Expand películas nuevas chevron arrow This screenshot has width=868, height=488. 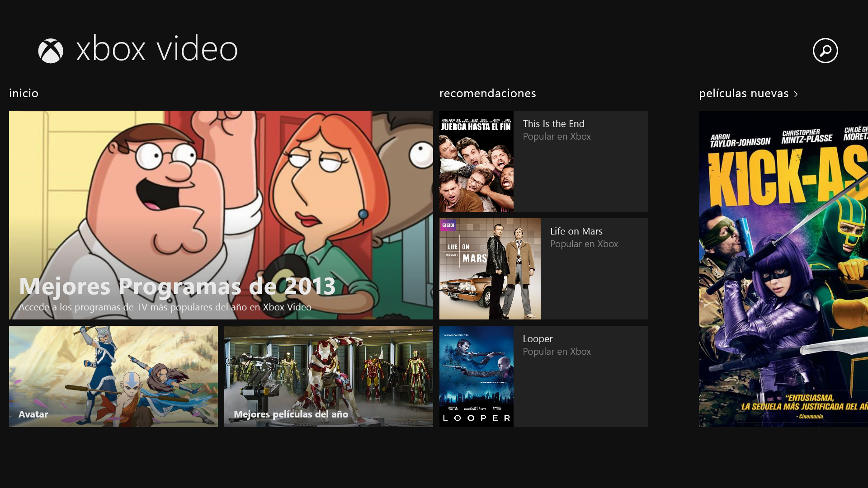pos(796,94)
